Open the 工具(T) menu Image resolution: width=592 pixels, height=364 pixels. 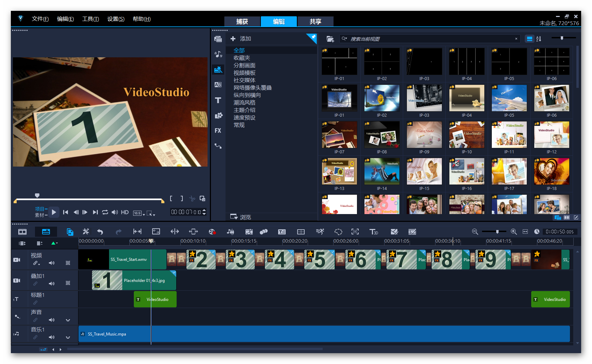pyautogui.click(x=91, y=19)
